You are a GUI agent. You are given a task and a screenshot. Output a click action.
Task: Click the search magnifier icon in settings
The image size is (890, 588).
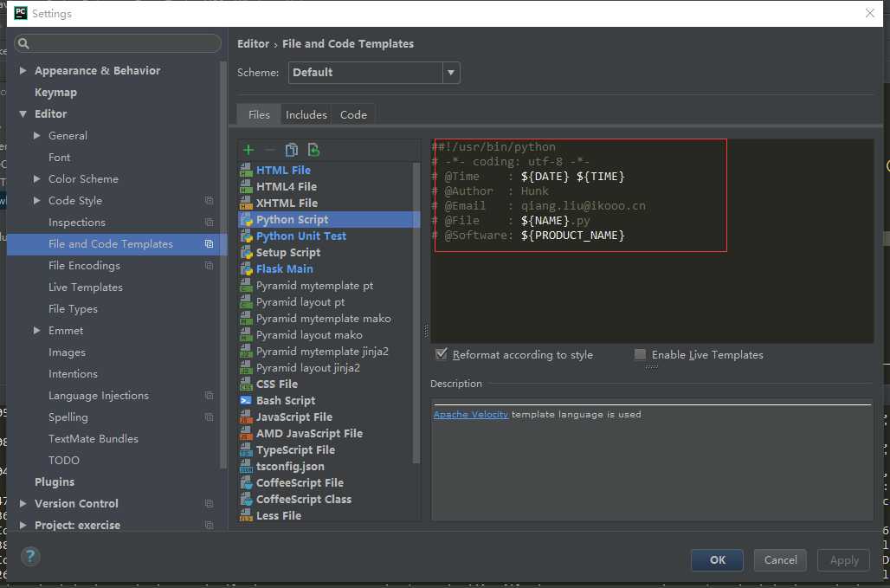(x=23, y=43)
